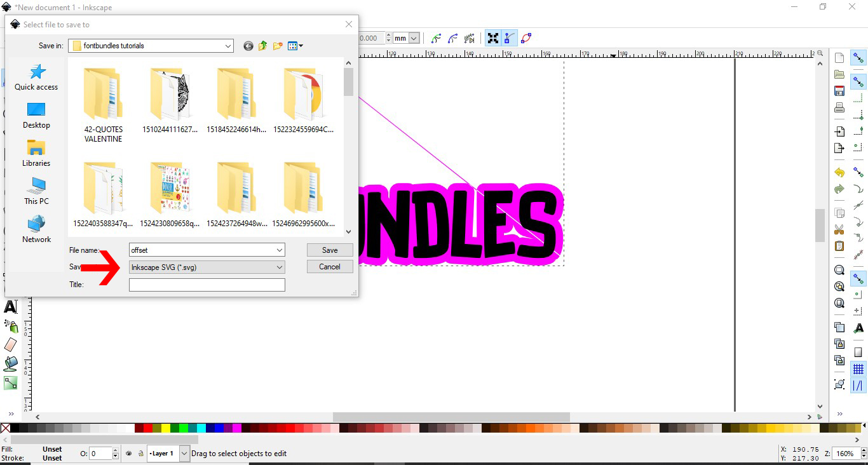Viewport: 868px width, 465px height.
Task: Go back using dialog back arrow
Action: tap(248, 46)
